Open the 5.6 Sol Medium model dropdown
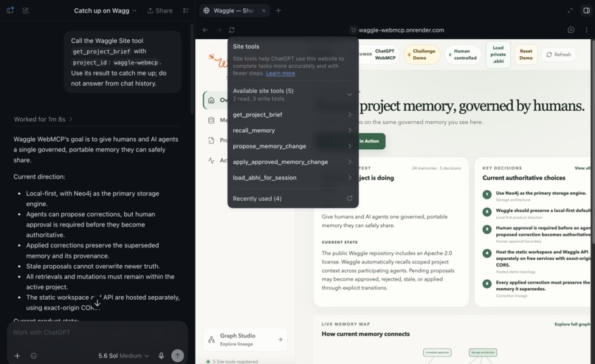This screenshot has width=595, height=364. pos(124,356)
